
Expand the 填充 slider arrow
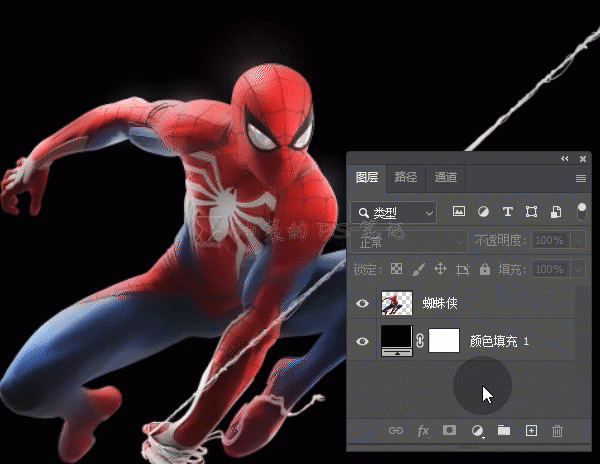click(x=578, y=269)
